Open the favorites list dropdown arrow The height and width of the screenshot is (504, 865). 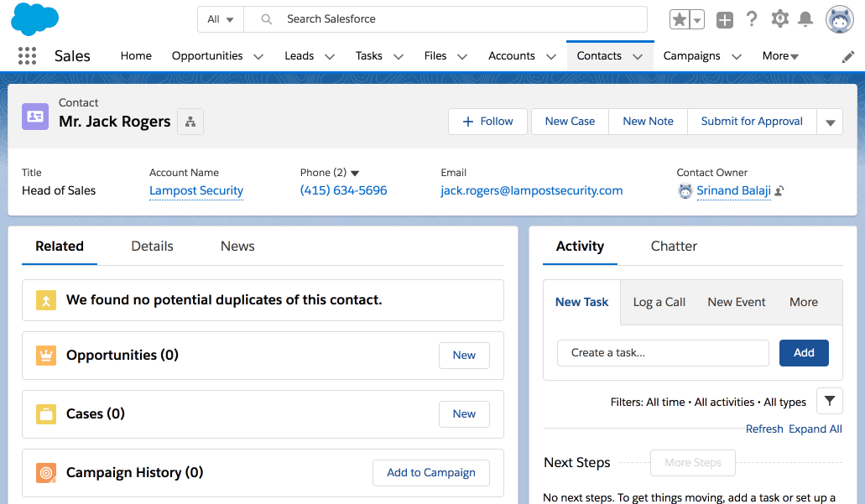coord(697,20)
